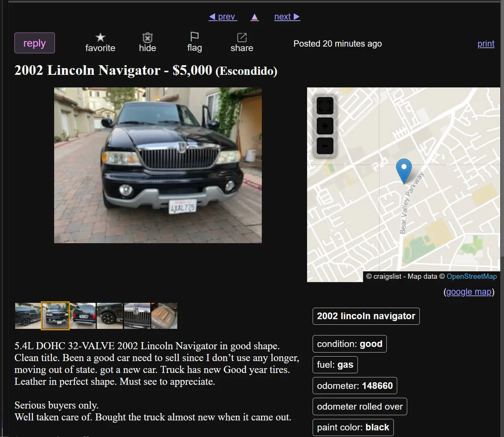The width and height of the screenshot is (504, 437).
Task: Go to the next listing
Action: click(x=287, y=17)
